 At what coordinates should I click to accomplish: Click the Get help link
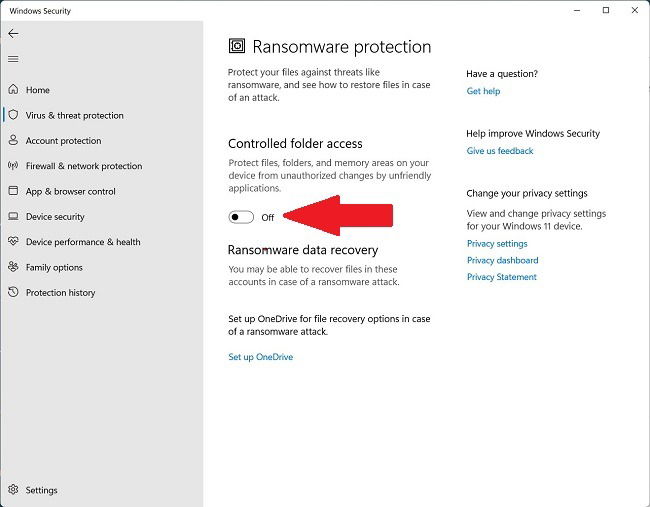pyautogui.click(x=483, y=91)
